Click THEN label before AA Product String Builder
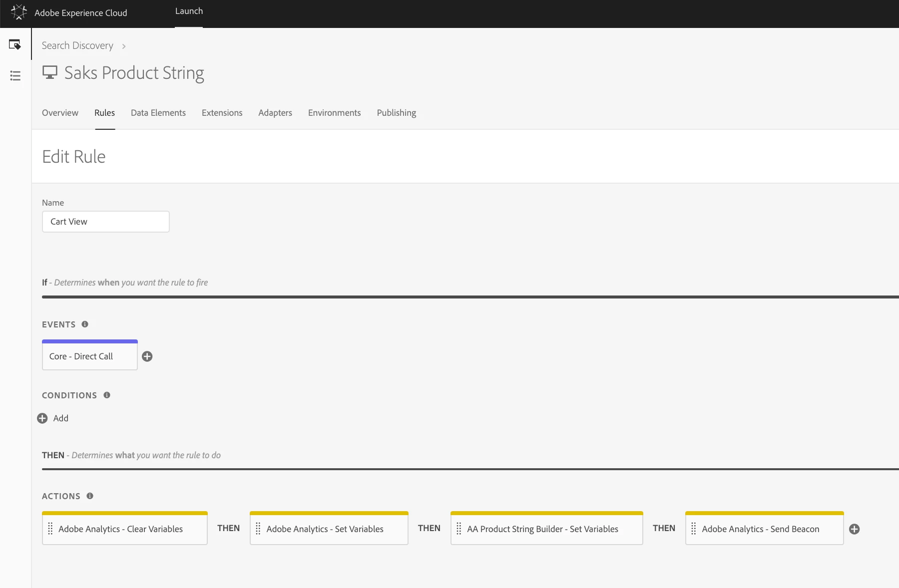The width and height of the screenshot is (899, 588). (x=430, y=528)
